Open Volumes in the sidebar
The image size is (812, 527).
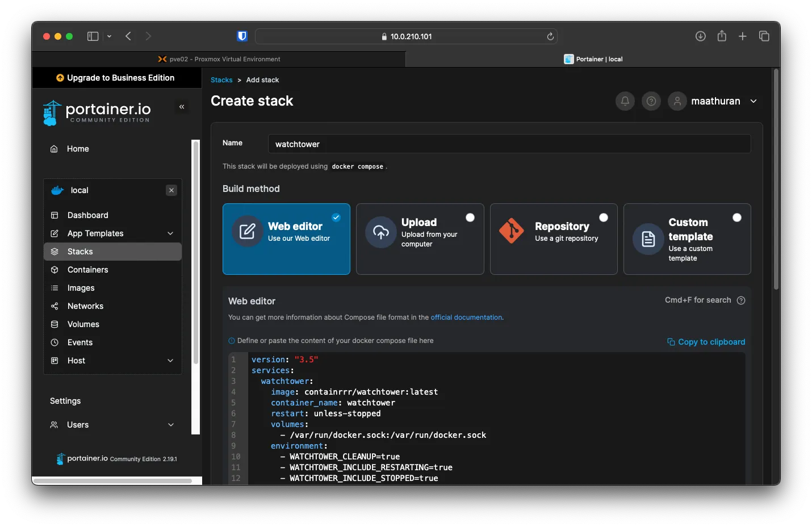pos(83,324)
